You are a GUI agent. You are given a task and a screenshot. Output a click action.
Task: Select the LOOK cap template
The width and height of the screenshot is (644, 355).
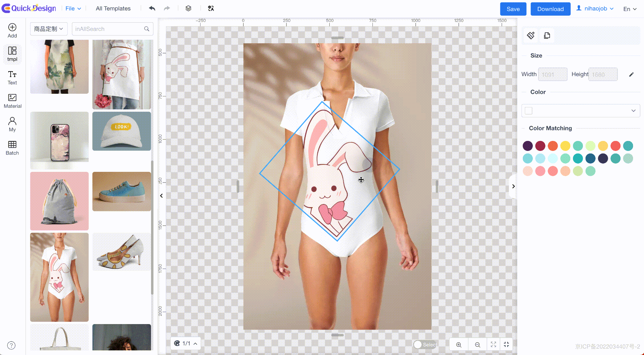(121, 131)
